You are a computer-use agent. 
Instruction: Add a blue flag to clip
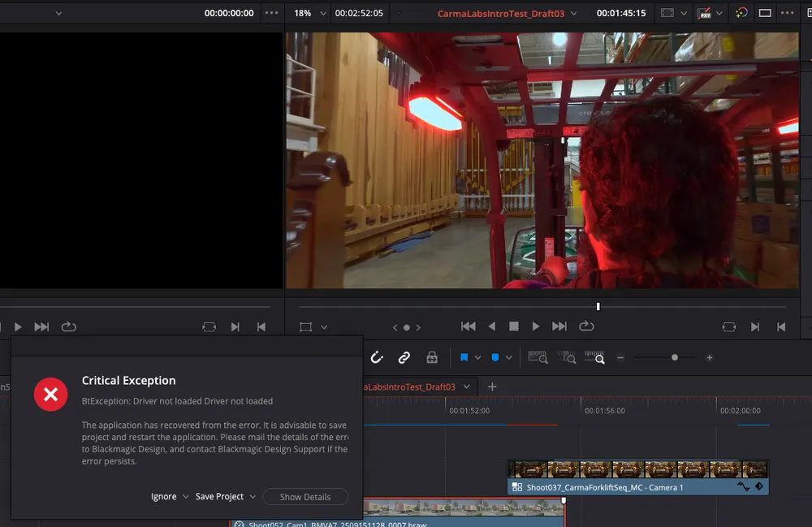(x=464, y=357)
